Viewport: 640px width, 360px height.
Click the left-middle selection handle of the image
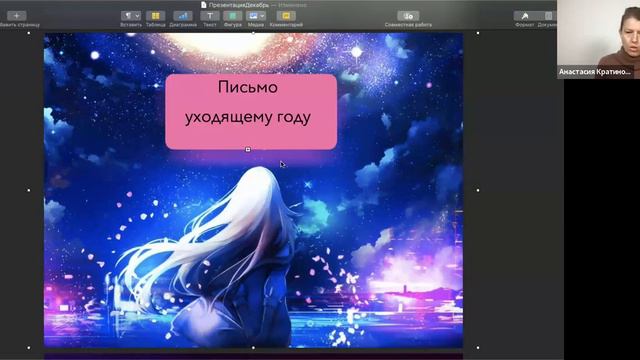[x=29, y=190]
